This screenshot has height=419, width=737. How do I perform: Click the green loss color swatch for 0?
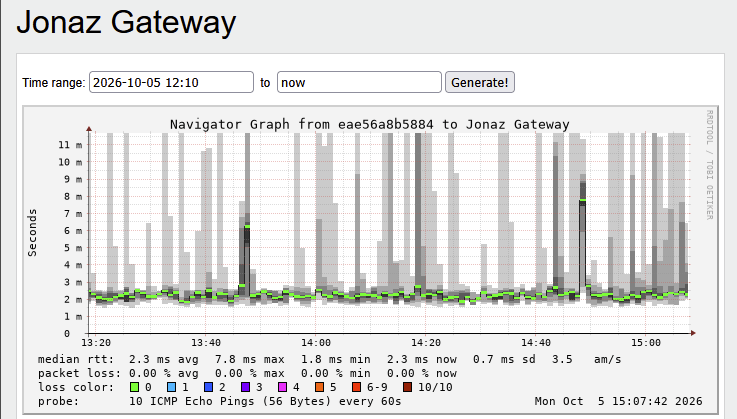[x=134, y=387]
